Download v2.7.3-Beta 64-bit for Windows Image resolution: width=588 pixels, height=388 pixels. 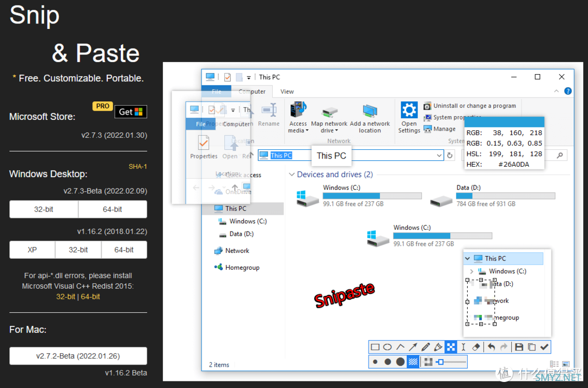click(113, 209)
